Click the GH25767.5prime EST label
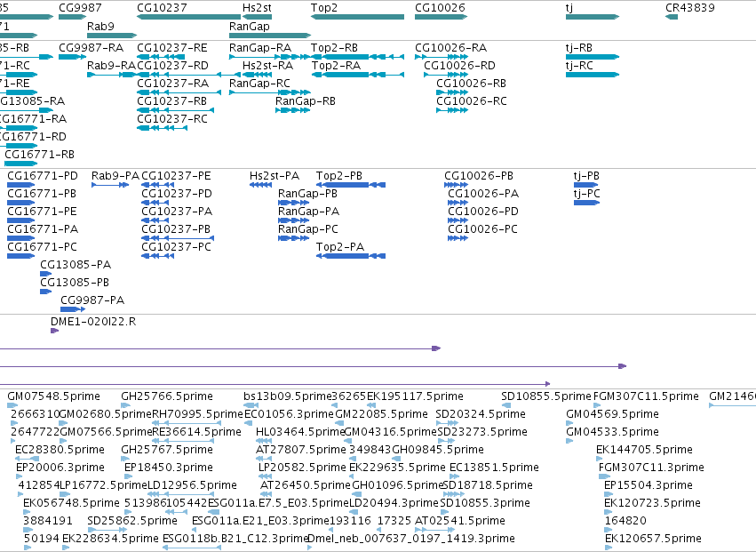 point(167,450)
